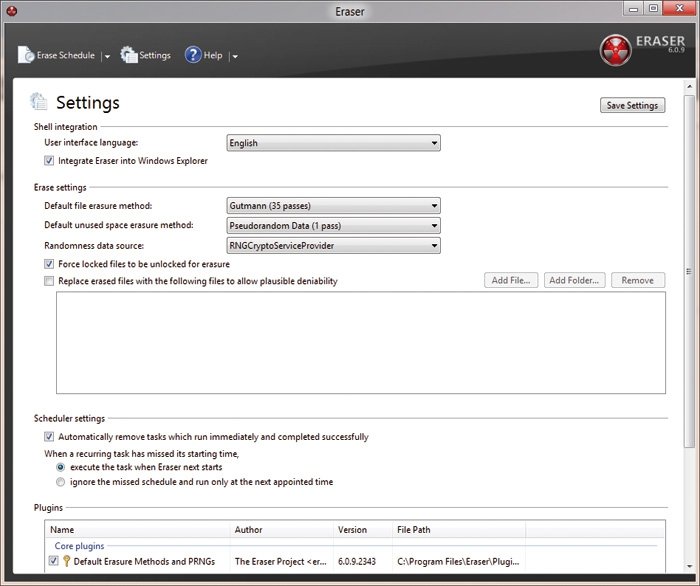This screenshot has width=700, height=586.
Task: Click Save Settings button
Action: click(x=632, y=105)
